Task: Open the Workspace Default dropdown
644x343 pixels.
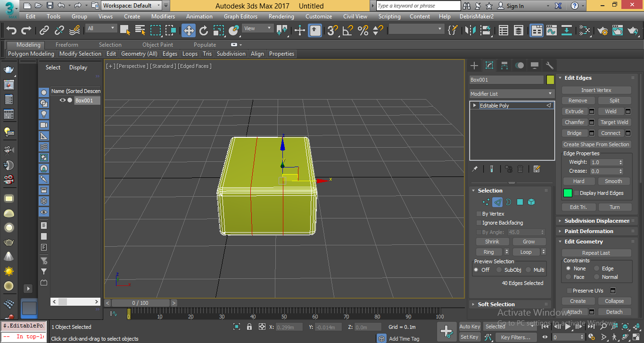Action: (132, 6)
